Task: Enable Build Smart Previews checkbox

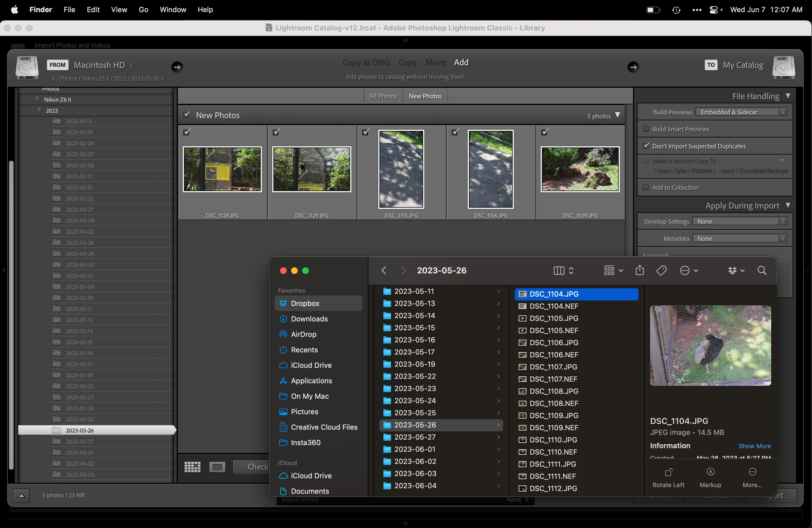Action: click(x=645, y=129)
